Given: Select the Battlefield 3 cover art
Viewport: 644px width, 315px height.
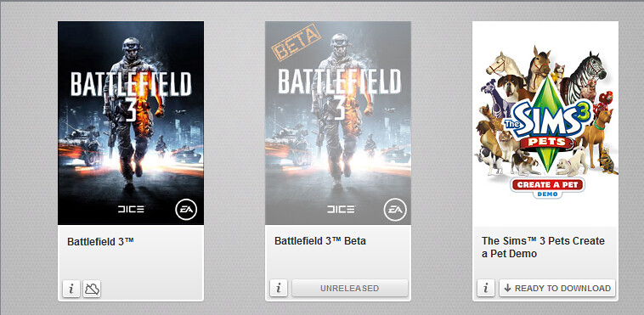Looking at the screenshot, I should click(x=131, y=123).
